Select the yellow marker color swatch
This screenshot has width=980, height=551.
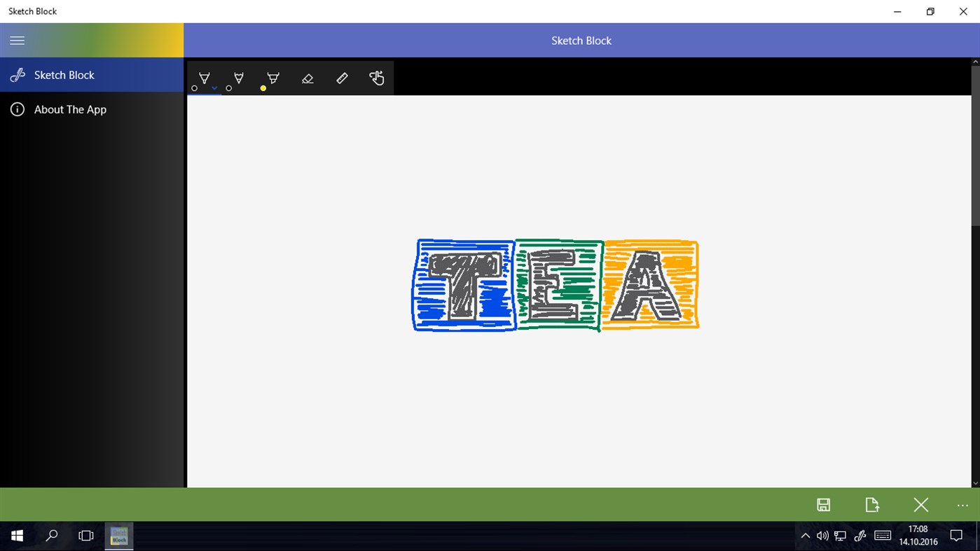point(263,88)
